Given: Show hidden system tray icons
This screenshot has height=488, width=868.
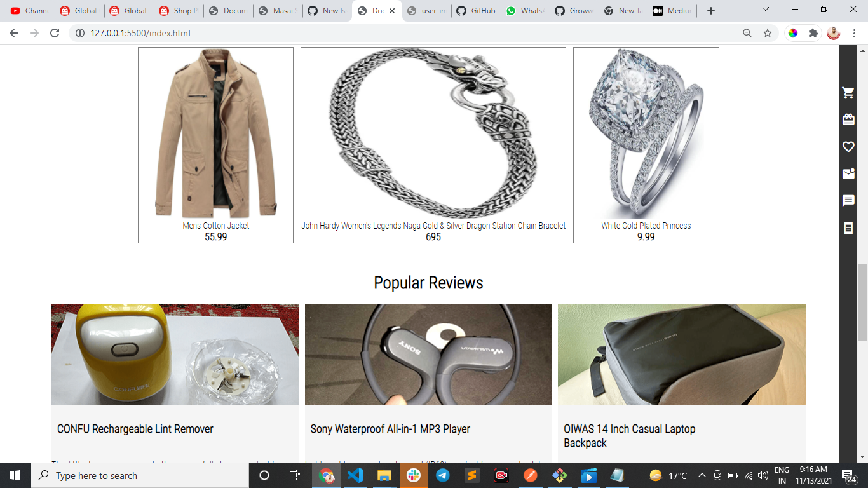Looking at the screenshot, I should click(x=702, y=475).
